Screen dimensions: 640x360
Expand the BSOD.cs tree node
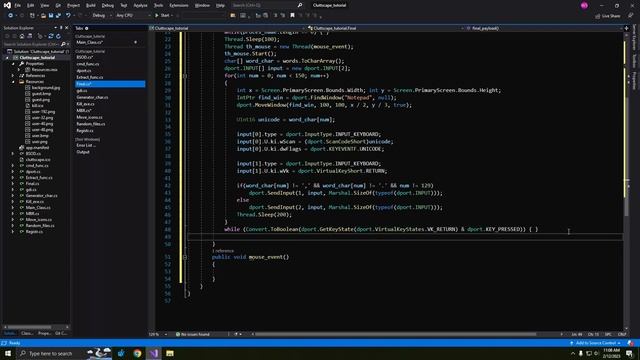(x=13, y=154)
